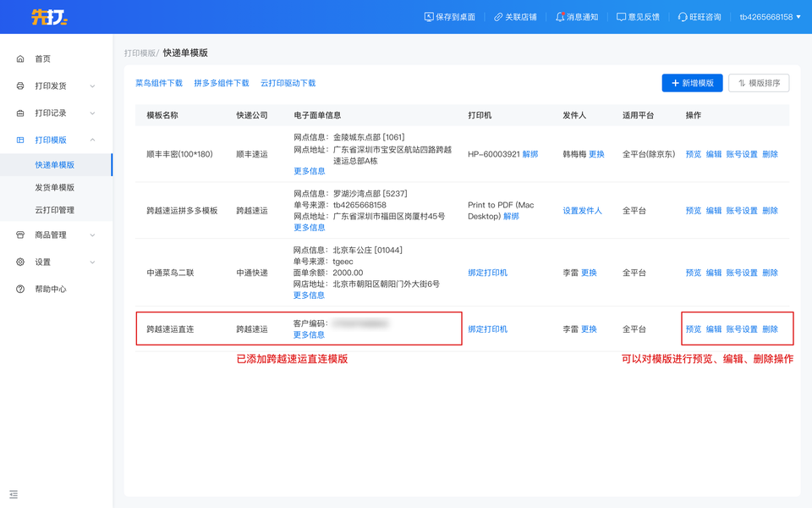Select 发货单模版 in sidebar
Screen dimensions: 812x508
55,187
